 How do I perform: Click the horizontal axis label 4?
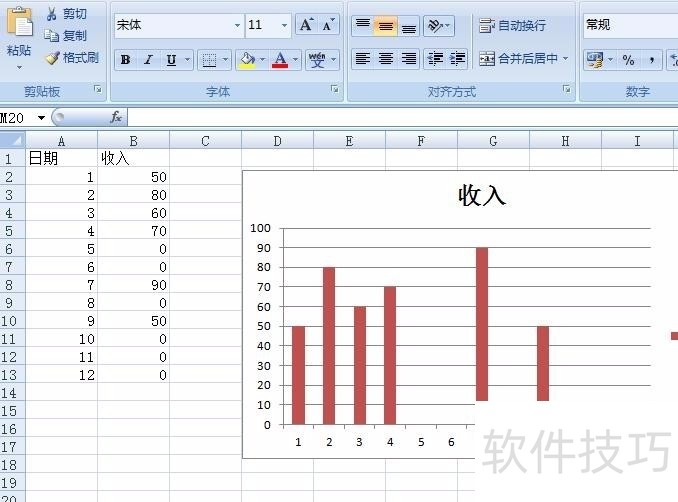[390, 442]
